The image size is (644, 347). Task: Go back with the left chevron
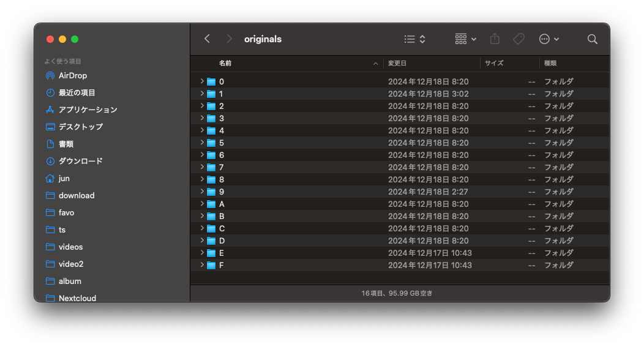[207, 39]
